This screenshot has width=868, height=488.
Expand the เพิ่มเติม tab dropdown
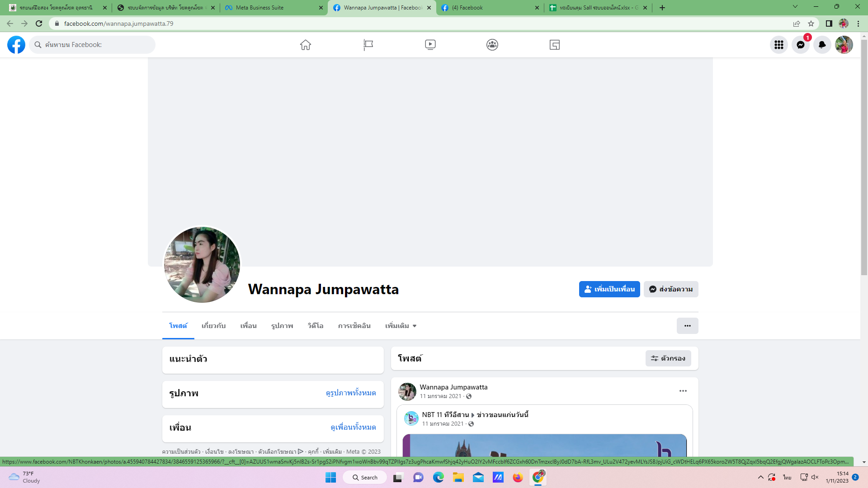[401, 326]
